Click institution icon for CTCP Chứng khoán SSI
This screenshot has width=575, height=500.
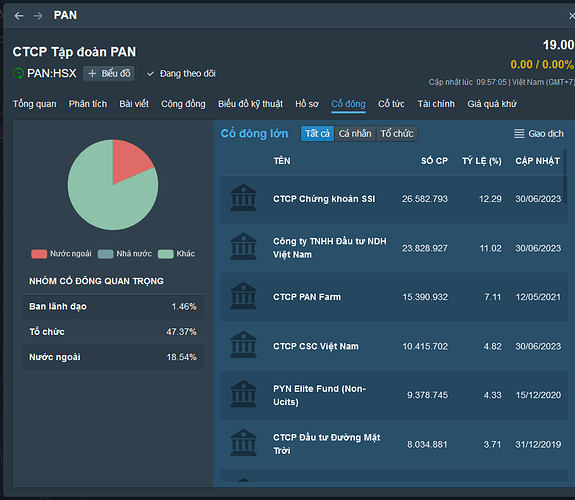point(243,198)
